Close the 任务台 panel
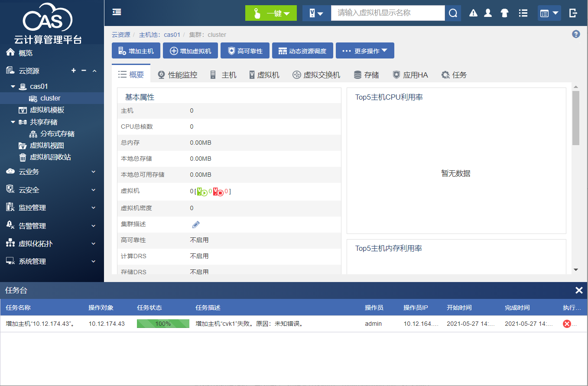 pyautogui.click(x=579, y=290)
